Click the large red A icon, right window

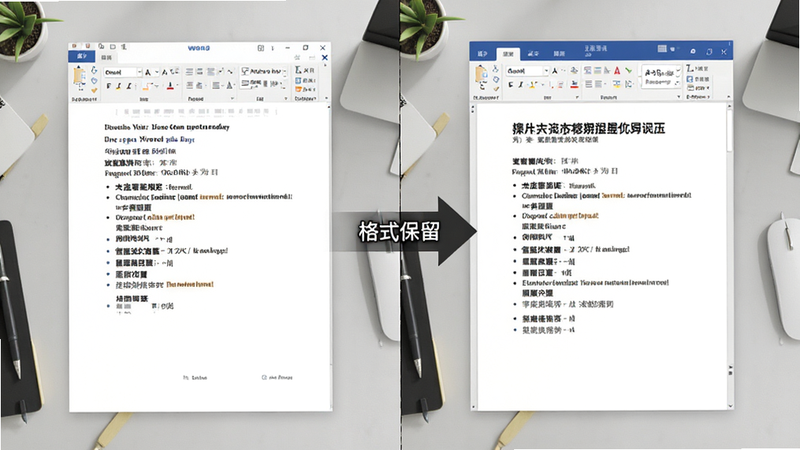[x=617, y=71]
